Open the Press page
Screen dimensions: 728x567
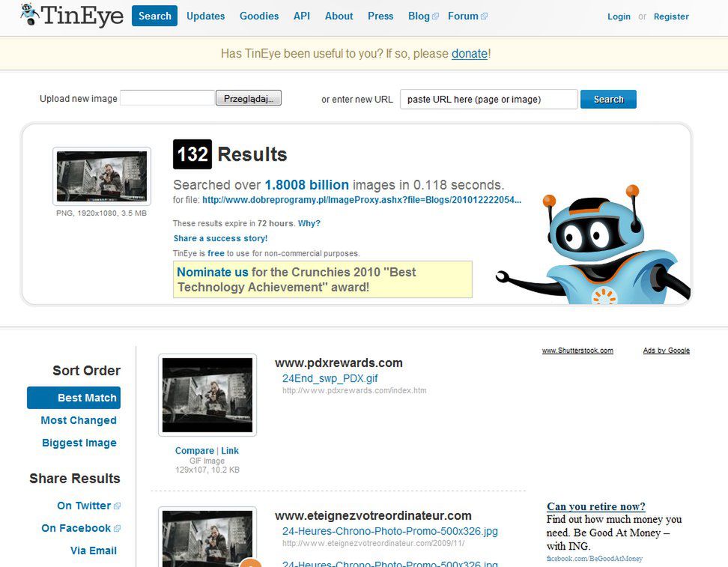click(380, 16)
